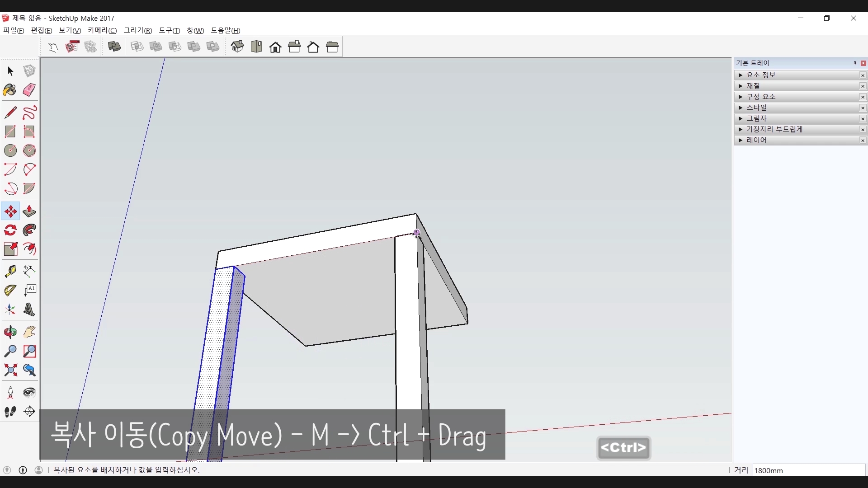Choose the Line pencil tool

click(x=10, y=112)
